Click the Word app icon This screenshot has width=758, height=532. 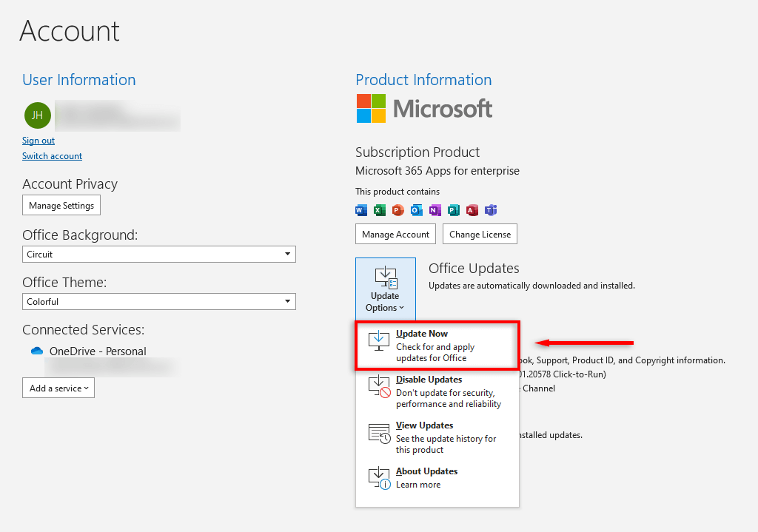[361, 210]
